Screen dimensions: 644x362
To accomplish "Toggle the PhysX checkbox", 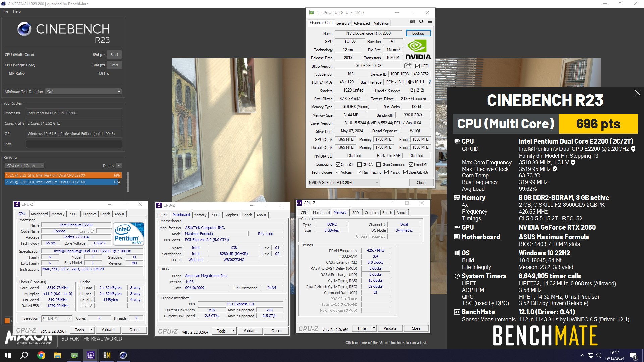I will click(386, 172).
